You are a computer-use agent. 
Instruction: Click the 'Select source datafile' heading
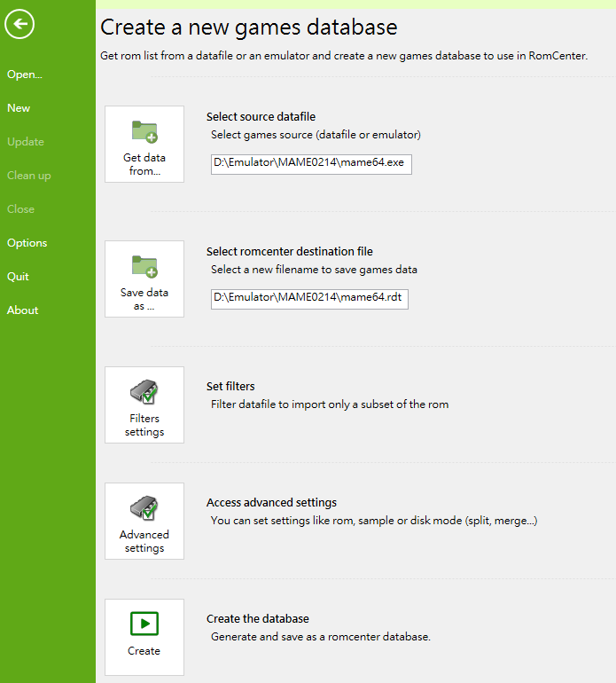click(261, 116)
